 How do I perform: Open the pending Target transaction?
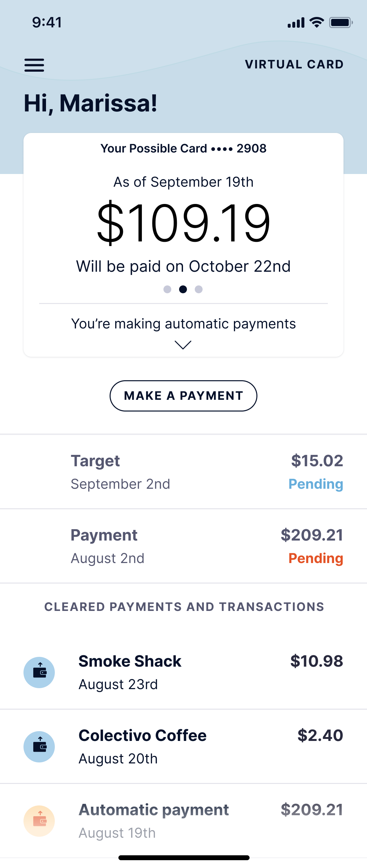pos(183,472)
